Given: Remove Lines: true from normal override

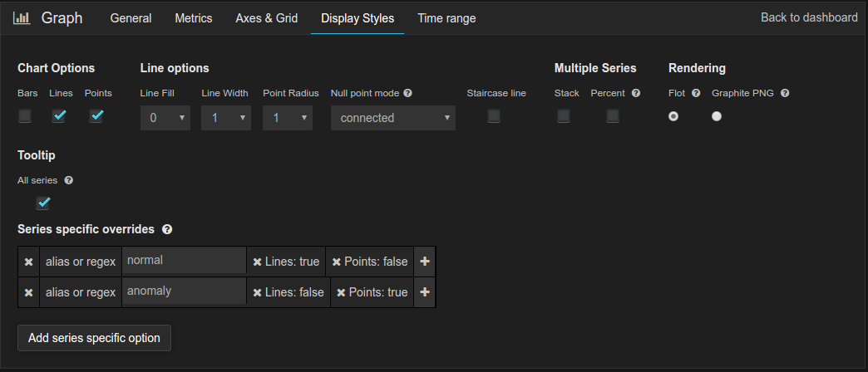Looking at the screenshot, I should (x=257, y=262).
